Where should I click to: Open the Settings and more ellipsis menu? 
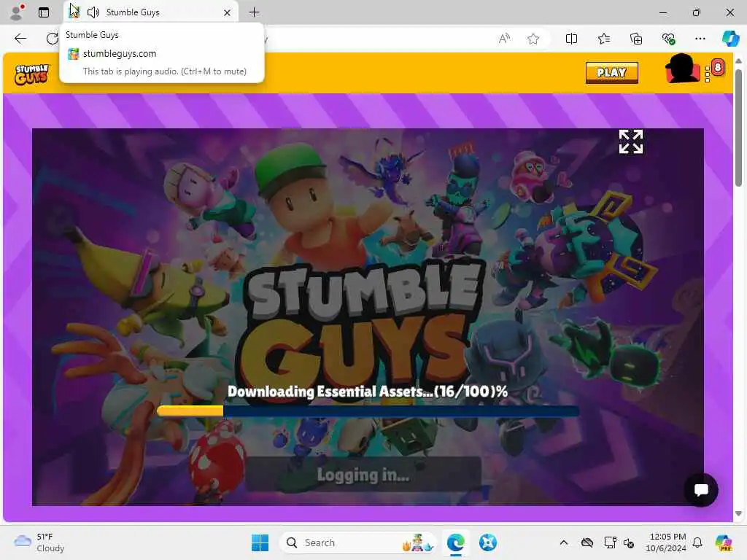(x=700, y=39)
